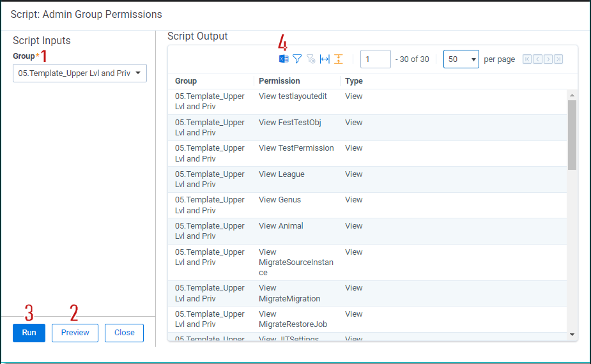Viewport: 591px width, 364px height.
Task: Click the Close button
Action: 124,333
